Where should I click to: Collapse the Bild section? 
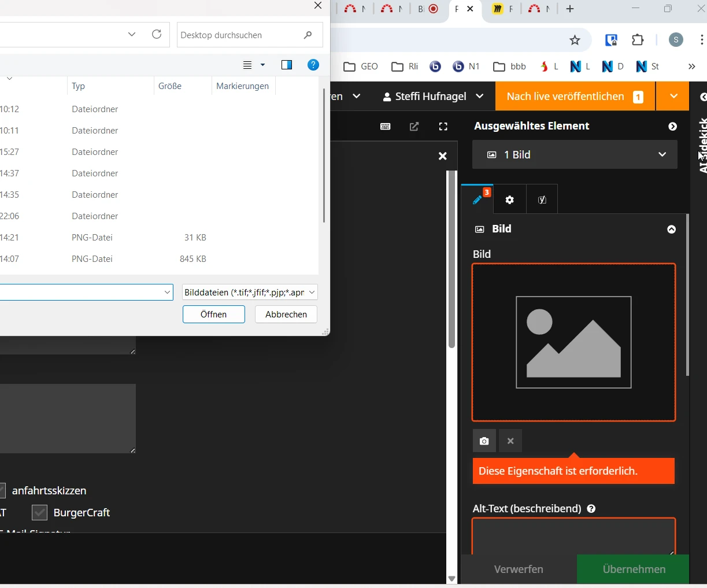[671, 230]
